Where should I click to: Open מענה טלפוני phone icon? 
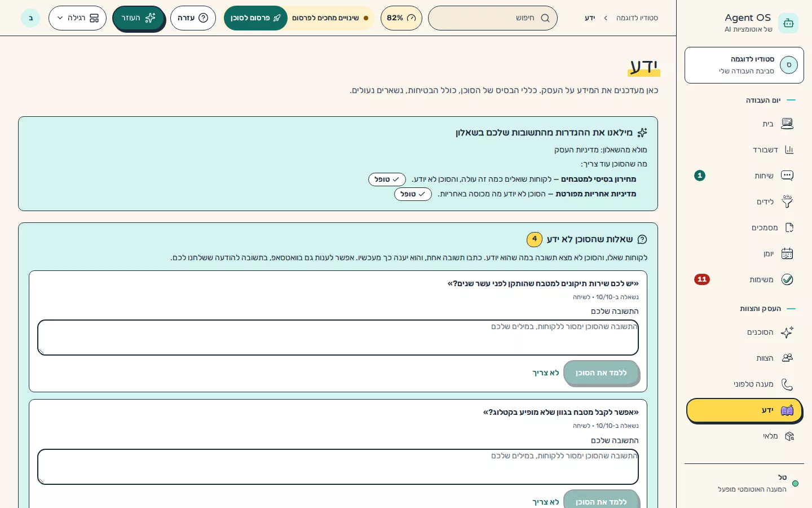(x=787, y=384)
